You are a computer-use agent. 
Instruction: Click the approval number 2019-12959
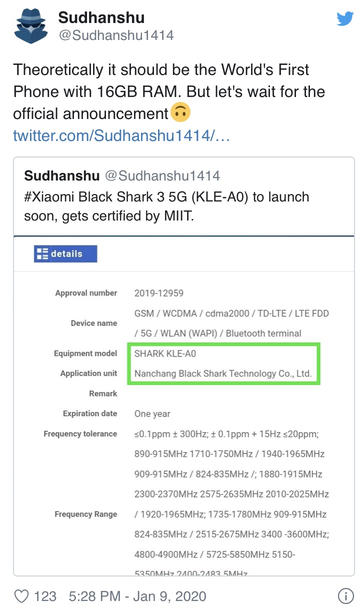click(159, 293)
